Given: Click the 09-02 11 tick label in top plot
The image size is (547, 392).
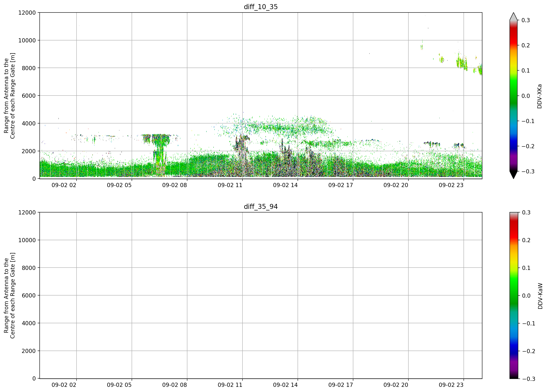Looking at the screenshot, I should [x=230, y=185].
